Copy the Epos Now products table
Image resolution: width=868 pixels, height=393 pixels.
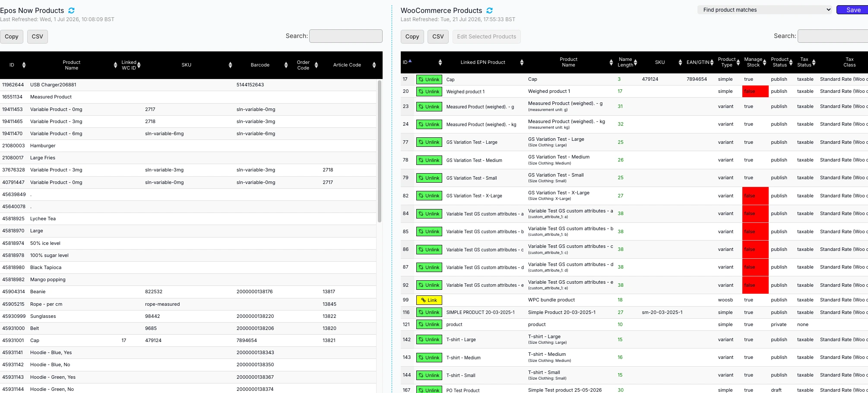pos(12,37)
